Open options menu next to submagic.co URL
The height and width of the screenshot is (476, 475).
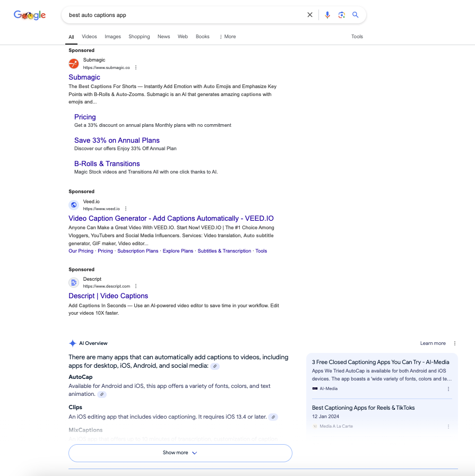coord(136,67)
